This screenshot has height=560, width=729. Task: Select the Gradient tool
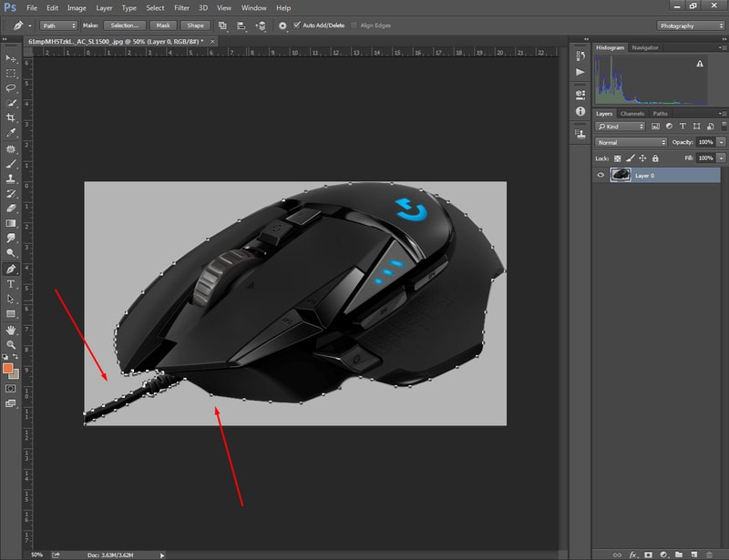(10, 223)
